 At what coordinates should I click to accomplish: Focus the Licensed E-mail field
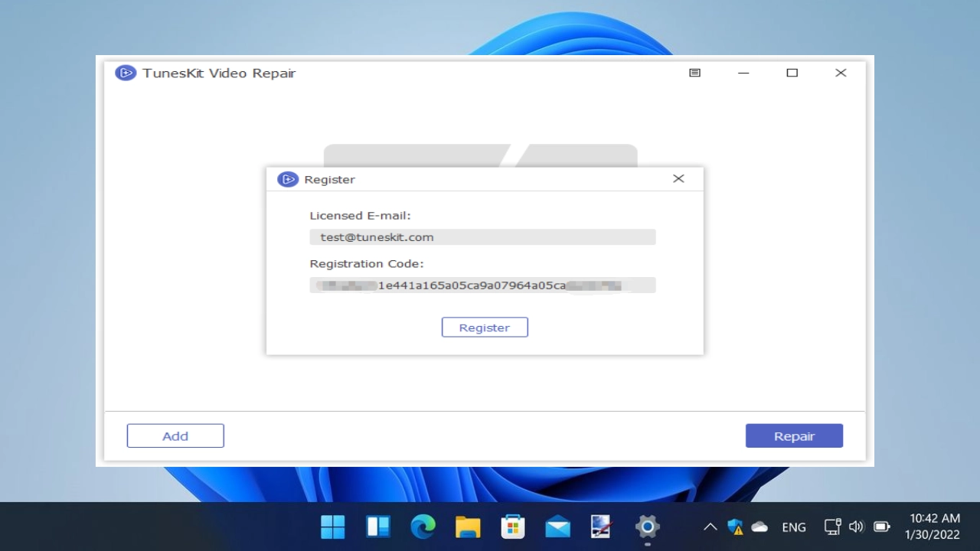coord(482,237)
